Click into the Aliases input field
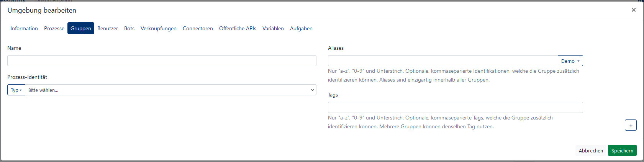The width and height of the screenshot is (644, 162). pyautogui.click(x=443, y=61)
